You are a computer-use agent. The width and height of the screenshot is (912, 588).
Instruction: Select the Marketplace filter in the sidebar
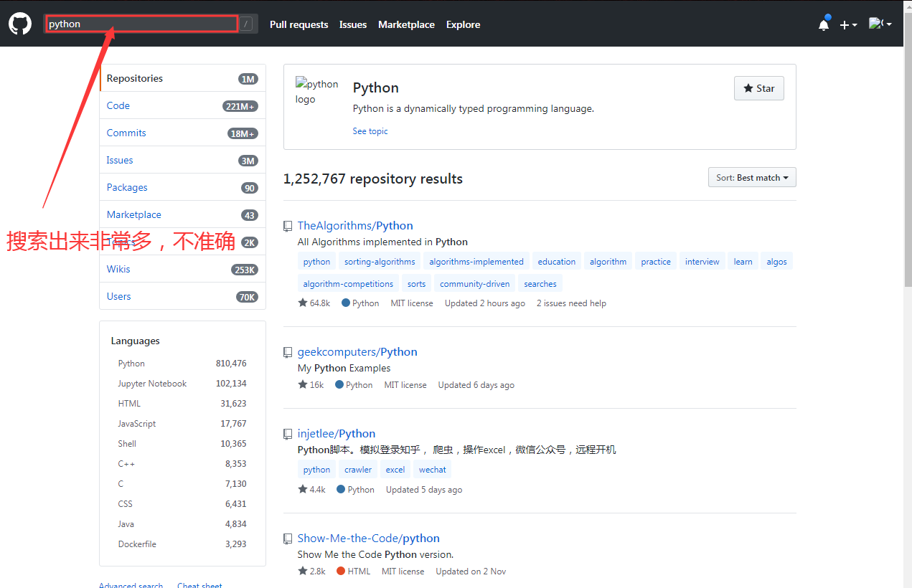[x=182, y=214]
